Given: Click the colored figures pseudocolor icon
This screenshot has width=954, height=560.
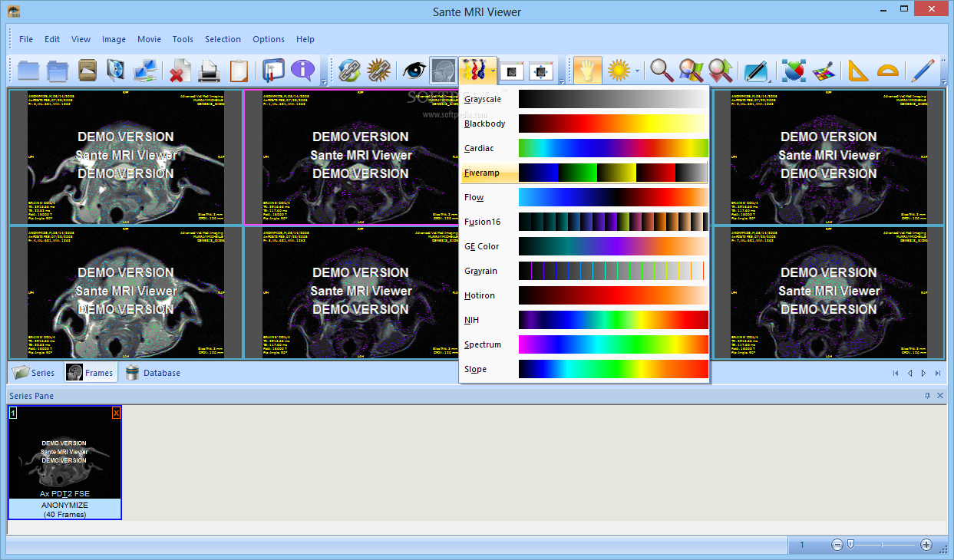Looking at the screenshot, I should coord(473,71).
